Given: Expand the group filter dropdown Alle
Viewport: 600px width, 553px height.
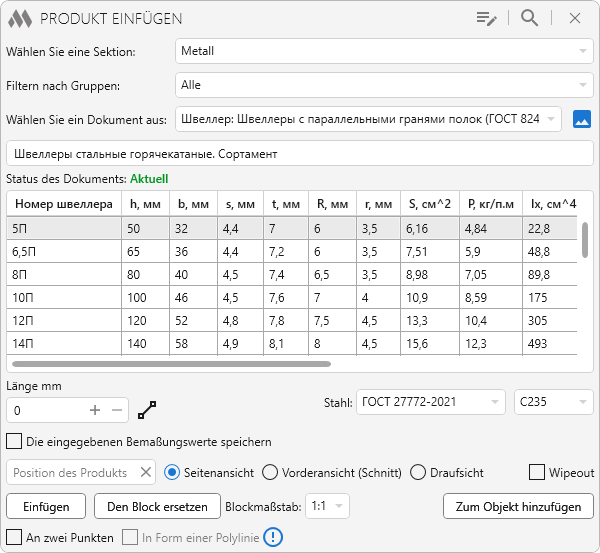Looking at the screenshot, I should 384,85.
